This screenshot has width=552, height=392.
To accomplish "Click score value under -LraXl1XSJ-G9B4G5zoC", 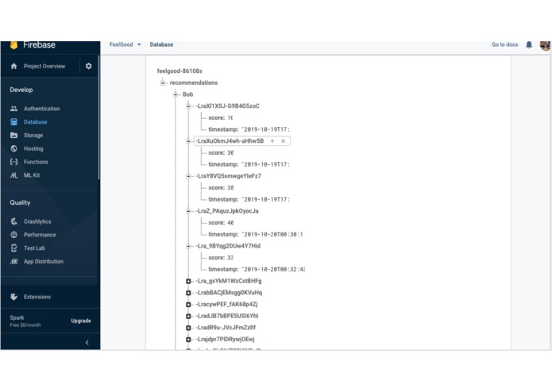I will tap(230, 117).
